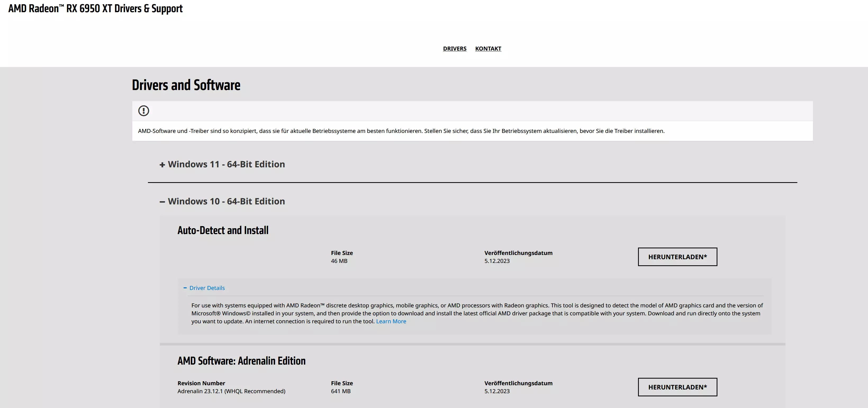Expand Windows 11 - 64-Bit Edition section
The height and width of the screenshot is (408, 868).
[x=222, y=164]
